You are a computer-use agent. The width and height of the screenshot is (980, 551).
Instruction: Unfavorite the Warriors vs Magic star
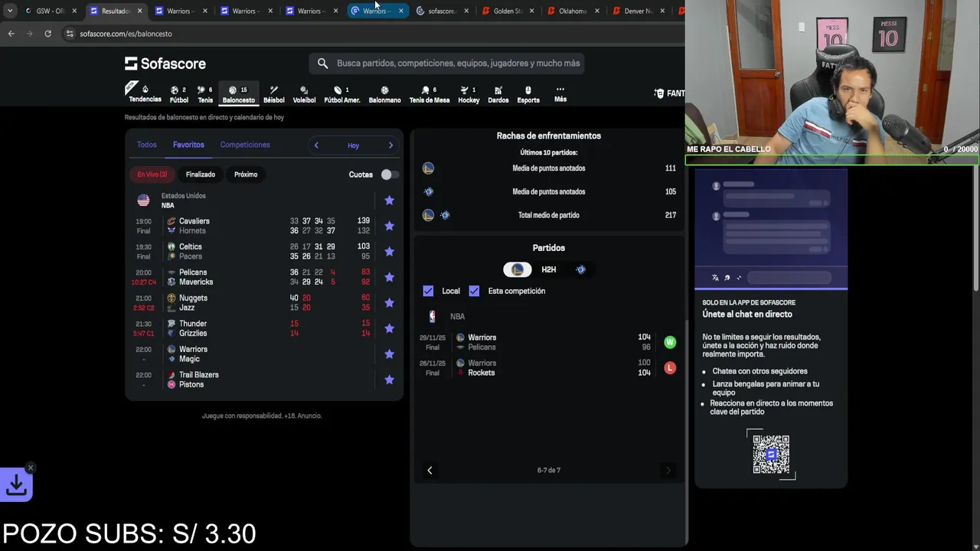click(x=389, y=354)
